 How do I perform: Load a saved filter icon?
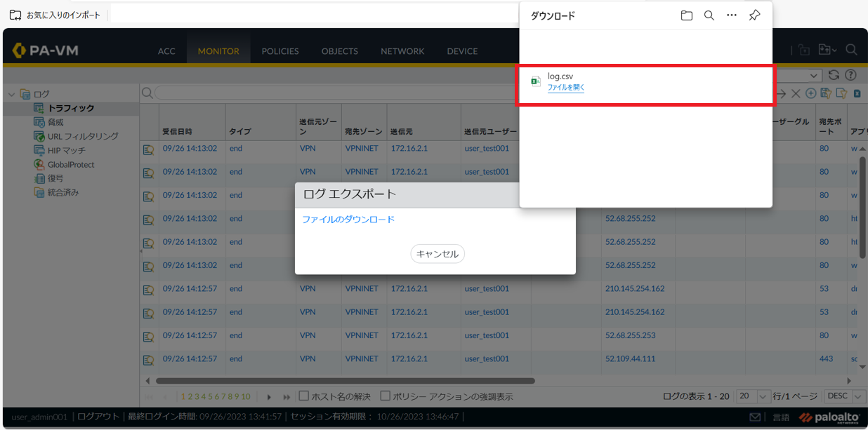841,93
